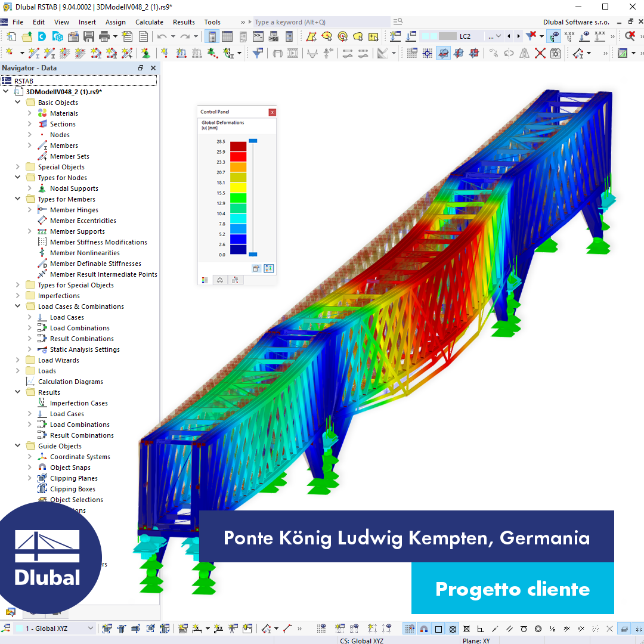Open the Insert menu
Viewport: 644px width, 644px height.
click(87, 22)
